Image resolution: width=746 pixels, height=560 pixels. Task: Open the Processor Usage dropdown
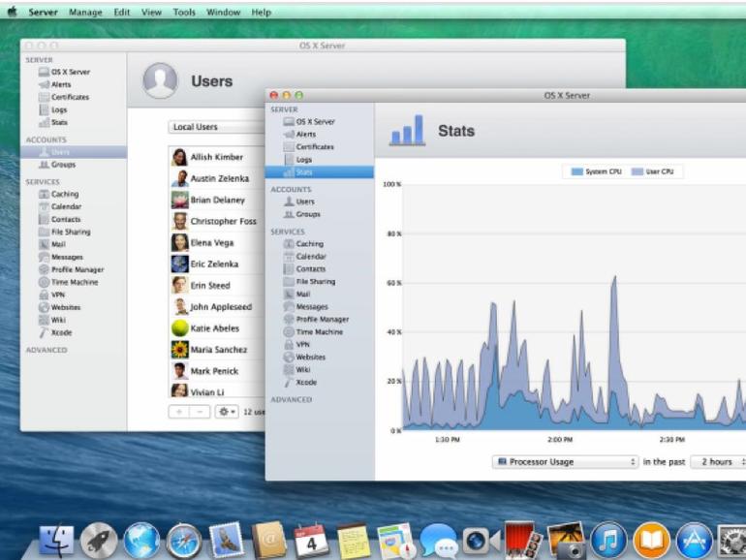[x=565, y=461]
